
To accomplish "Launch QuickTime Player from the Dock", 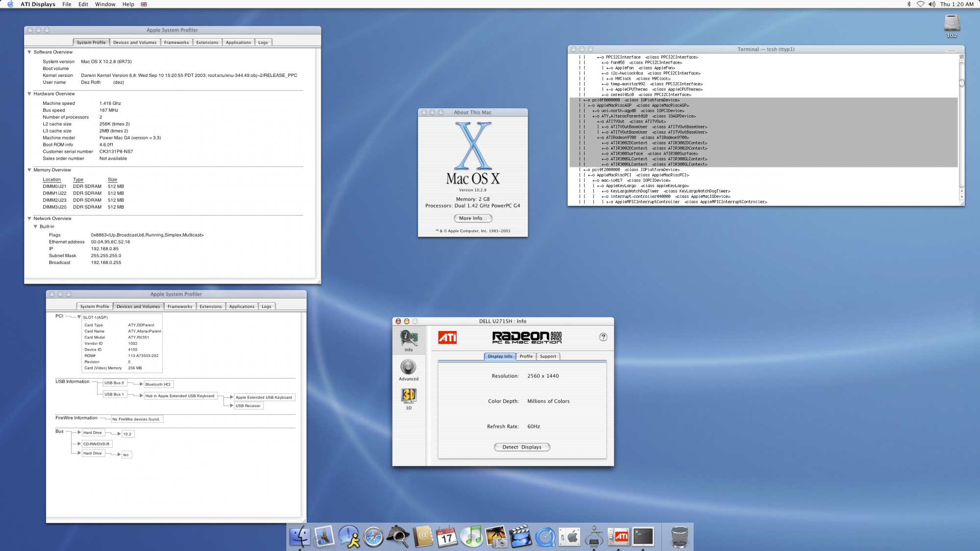I will point(545,537).
